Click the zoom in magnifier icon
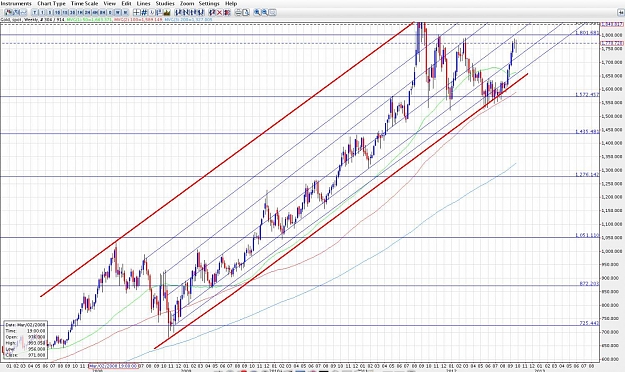Viewport: 625px width, 372px height. (257, 13)
